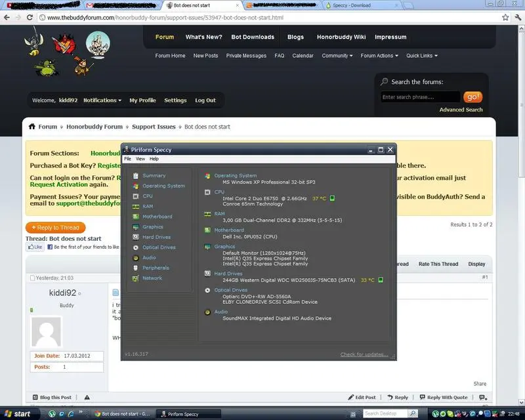Image resolution: width=525 pixels, height=420 pixels.
Task: Open Blogs nav tab
Action: tap(295, 37)
